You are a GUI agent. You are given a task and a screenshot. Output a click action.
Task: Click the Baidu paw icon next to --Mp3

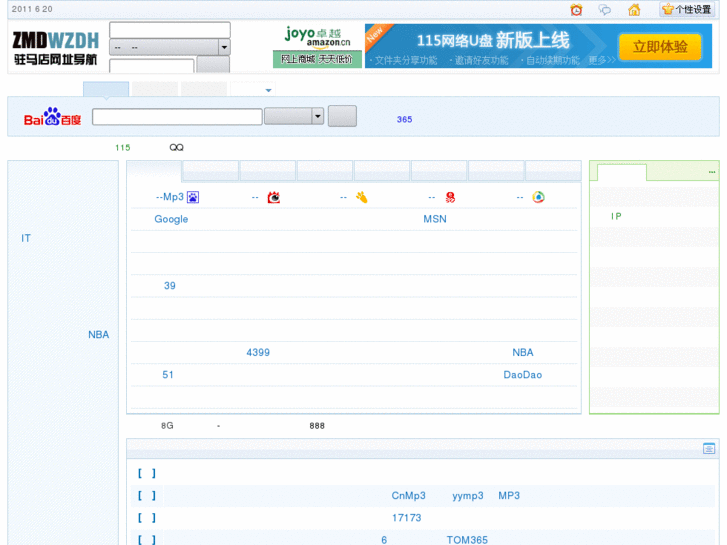coord(193,197)
